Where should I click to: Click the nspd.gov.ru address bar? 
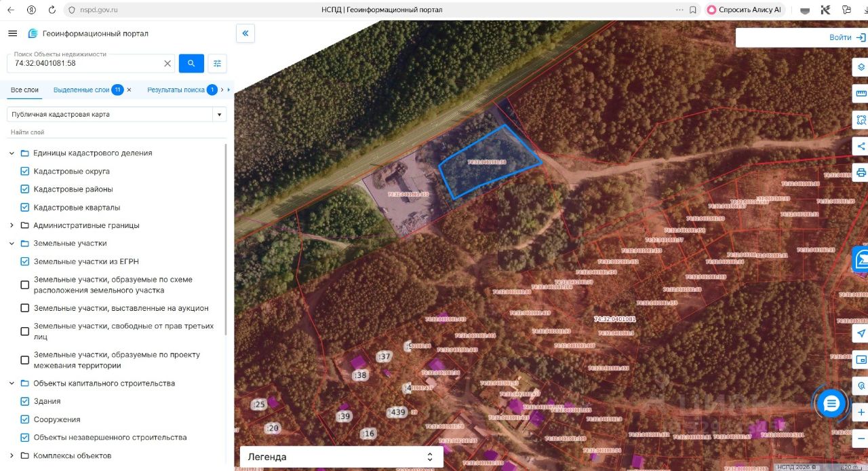pos(100,10)
